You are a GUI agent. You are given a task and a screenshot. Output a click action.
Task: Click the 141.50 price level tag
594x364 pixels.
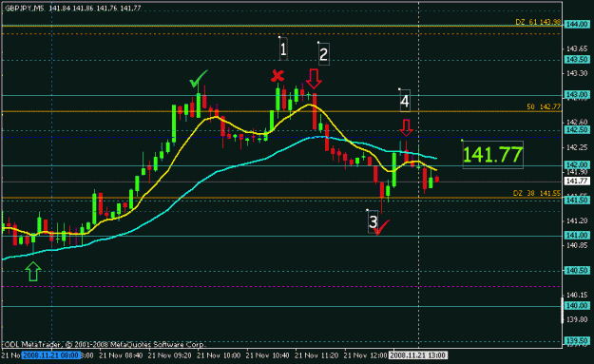577,200
